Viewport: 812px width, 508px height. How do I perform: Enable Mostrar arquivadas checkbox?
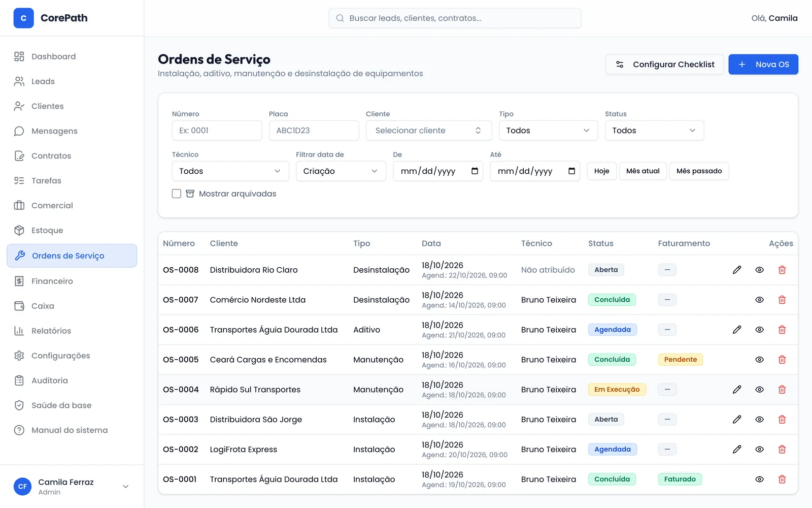[177, 194]
